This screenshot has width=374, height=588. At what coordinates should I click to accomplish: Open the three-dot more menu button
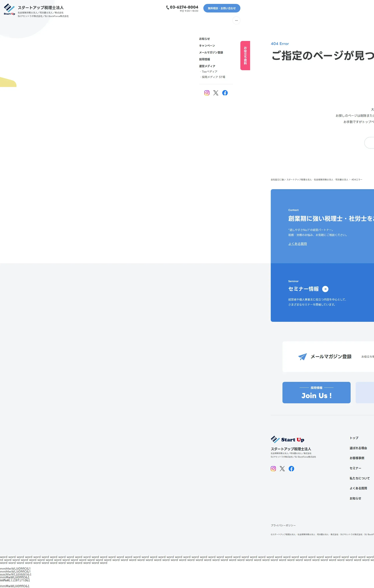(236, 20)
